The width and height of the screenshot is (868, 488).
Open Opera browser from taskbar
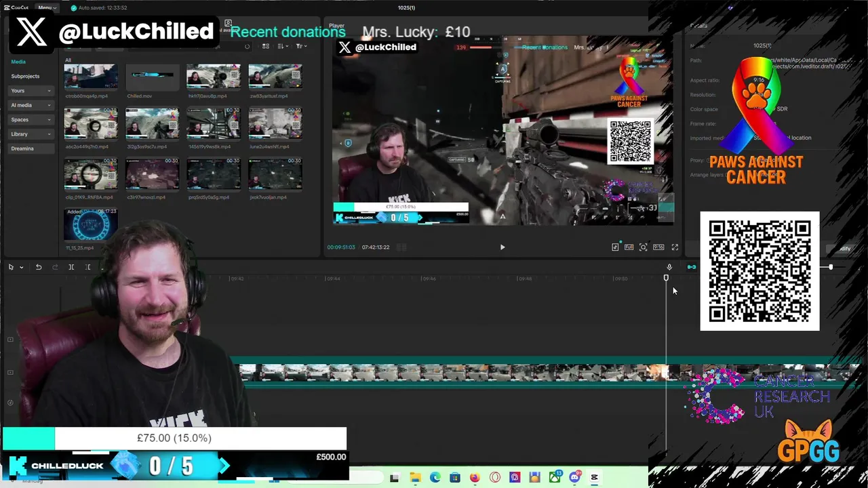pyautogui.click(x=495, y=478)
